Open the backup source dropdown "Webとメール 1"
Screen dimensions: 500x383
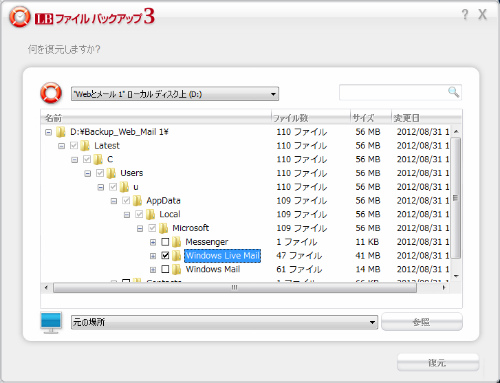click(x=175, y=94)
